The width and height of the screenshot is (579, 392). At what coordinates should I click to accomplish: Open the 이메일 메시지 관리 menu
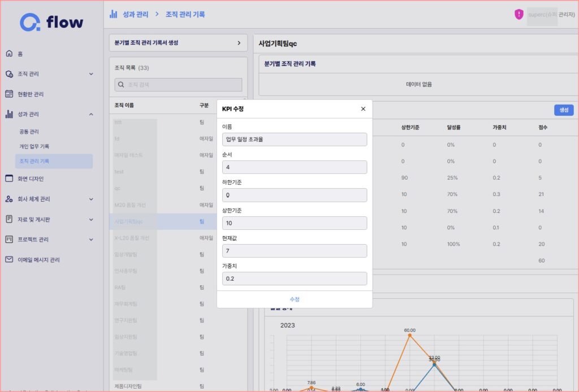pyautogui.click(x=38, y=260)
